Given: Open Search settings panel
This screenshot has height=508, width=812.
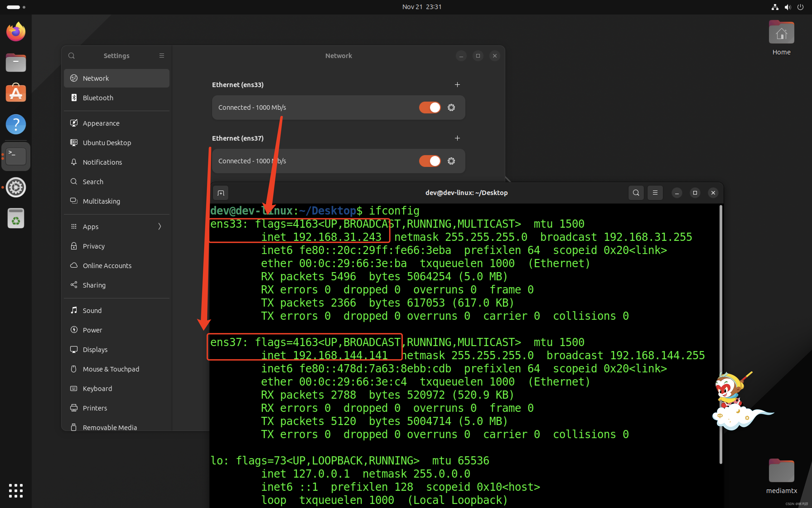Looking at the screenshot, I should pyautogui.click(x=116, y=182).
